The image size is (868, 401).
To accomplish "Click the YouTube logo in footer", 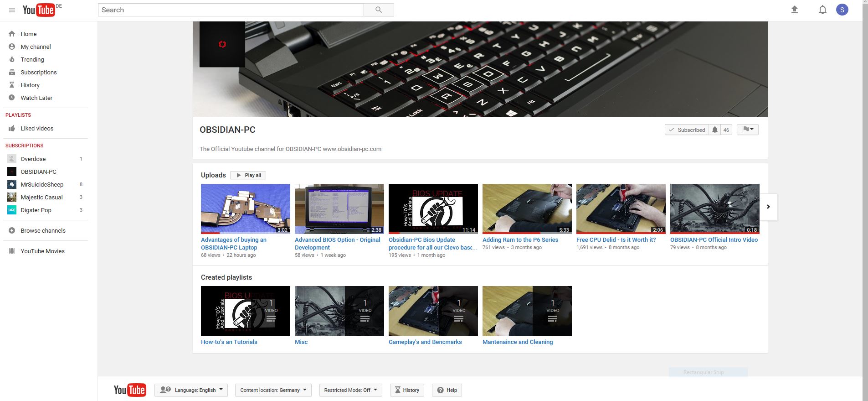I will click(130, 390).
